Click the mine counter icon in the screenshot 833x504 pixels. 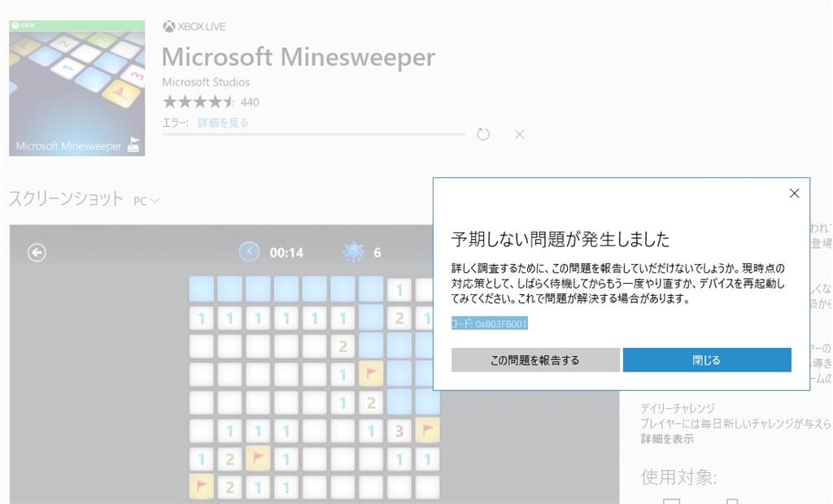(x=353, y=252)
